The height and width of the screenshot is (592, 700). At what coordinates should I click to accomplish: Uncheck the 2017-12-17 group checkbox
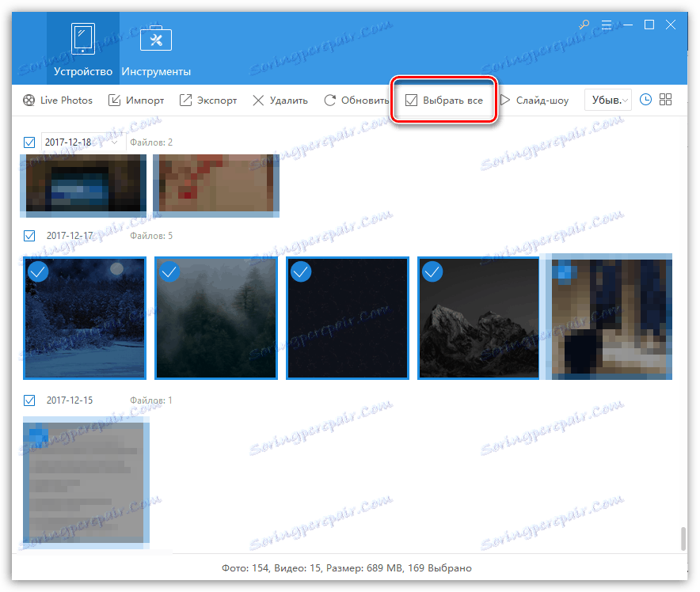(29, 236)
